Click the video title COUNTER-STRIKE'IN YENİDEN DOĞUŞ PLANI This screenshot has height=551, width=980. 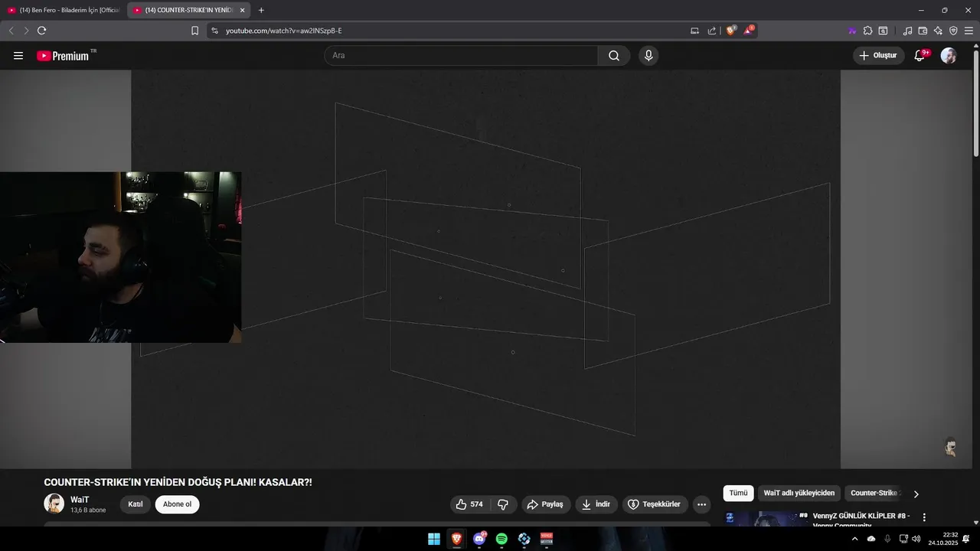(178, 482)
